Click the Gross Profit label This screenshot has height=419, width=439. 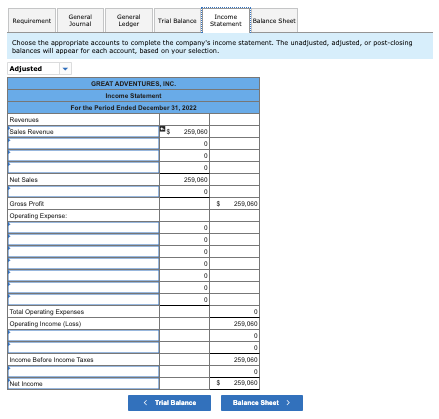(x=27, y=204)
